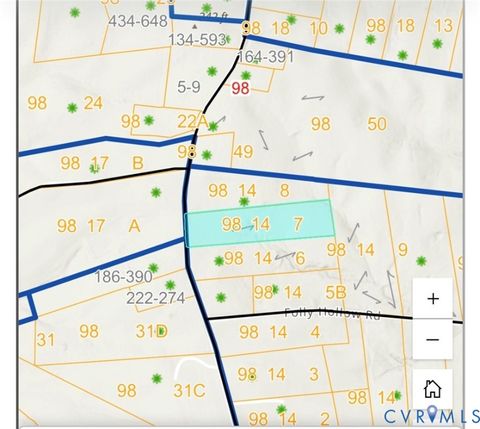Screen dimensions: 480x429
Task: Click the 31C parcel label
Action: (189, 391)
